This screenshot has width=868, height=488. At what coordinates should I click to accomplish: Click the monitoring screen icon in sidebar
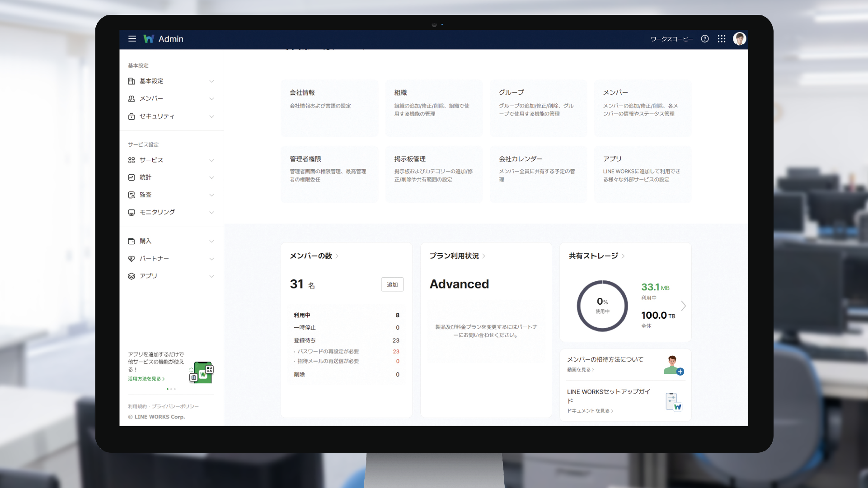coord(131,212)
